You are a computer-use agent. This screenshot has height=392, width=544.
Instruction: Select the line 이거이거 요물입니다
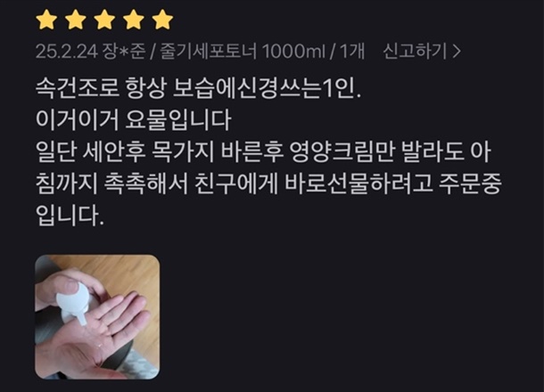(133, 120)
